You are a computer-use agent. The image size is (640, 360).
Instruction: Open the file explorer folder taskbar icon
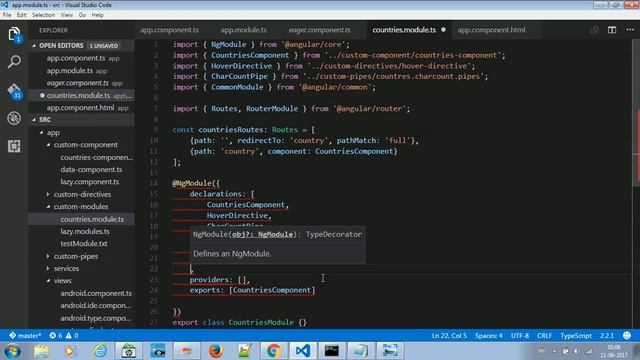(x=41, y=351)
